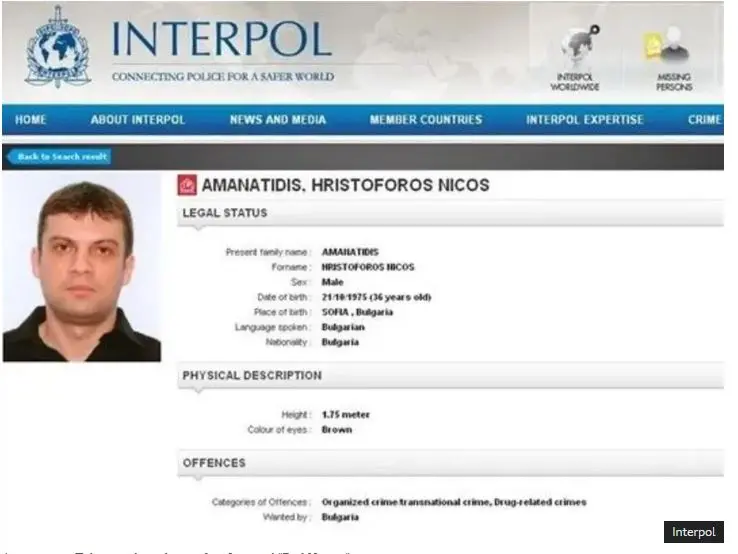
Task: Open the Interpol Expertise menu
Action: click(585, 120)
